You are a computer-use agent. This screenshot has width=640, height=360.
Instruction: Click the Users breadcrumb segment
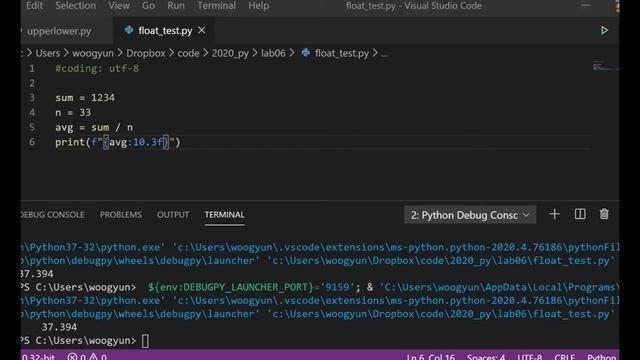tap(48, 53)
